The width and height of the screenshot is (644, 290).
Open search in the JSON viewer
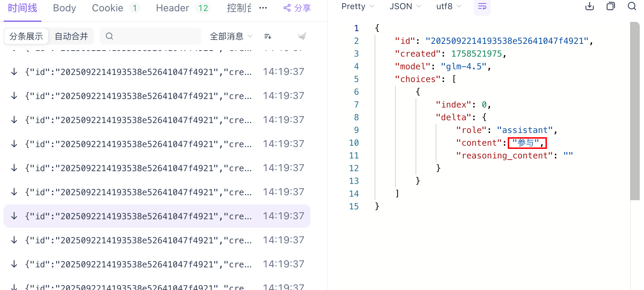[x=632, y=6]
